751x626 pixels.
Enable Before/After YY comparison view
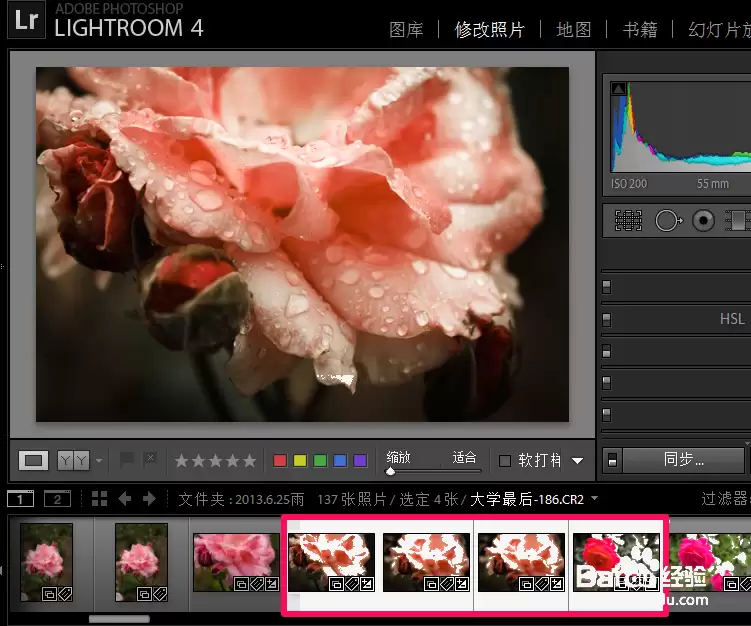click(73, 460)
